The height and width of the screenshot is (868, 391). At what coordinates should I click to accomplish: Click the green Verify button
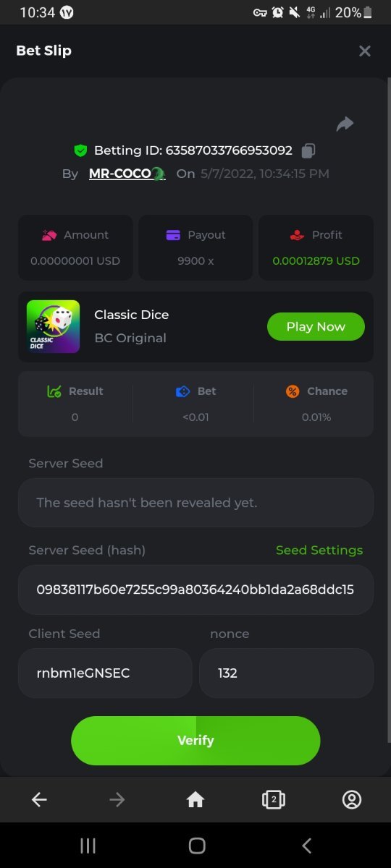point(195,741)
